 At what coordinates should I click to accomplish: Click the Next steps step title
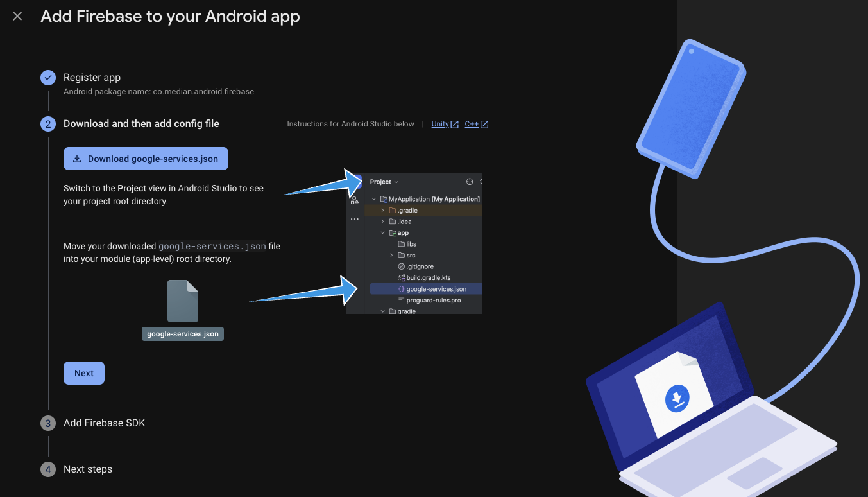88,469
